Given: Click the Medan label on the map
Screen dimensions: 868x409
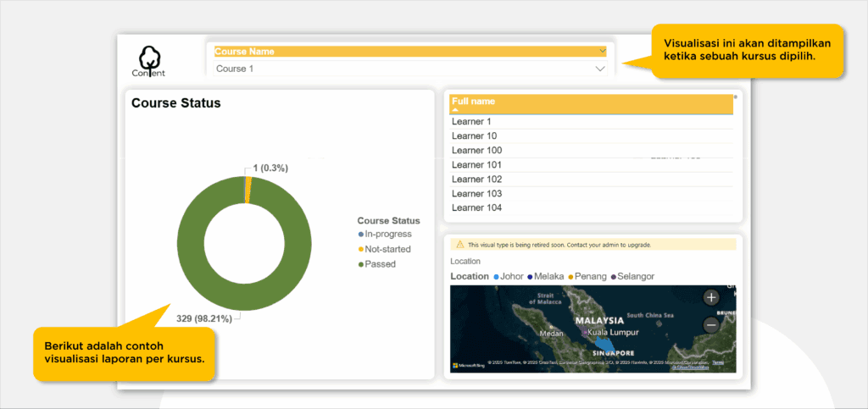Looking at the screenshot, I should pyautogui.click(x=551, y=334).
